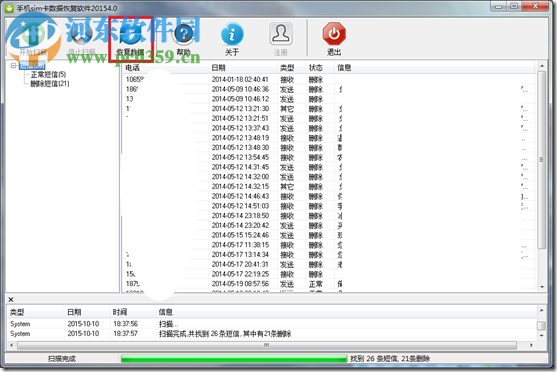Select the row dated 2014-05-12 13:21:30

pos(329,108)
